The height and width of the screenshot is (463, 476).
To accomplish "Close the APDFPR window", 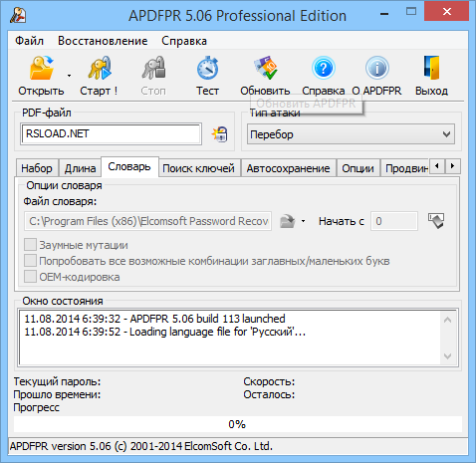I will [x=447, y=12].
